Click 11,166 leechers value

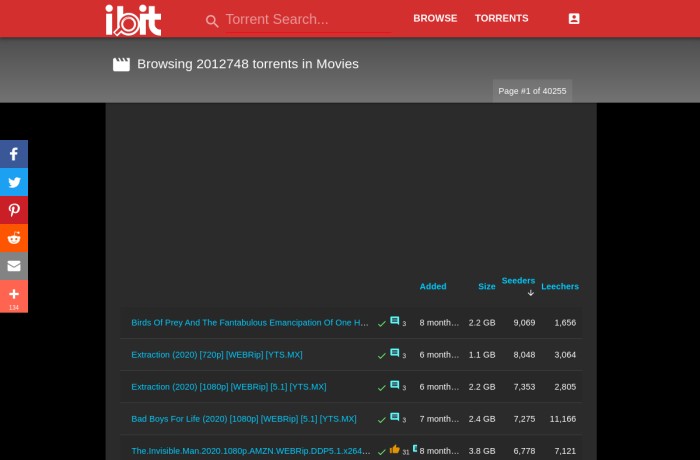(563, 419)
